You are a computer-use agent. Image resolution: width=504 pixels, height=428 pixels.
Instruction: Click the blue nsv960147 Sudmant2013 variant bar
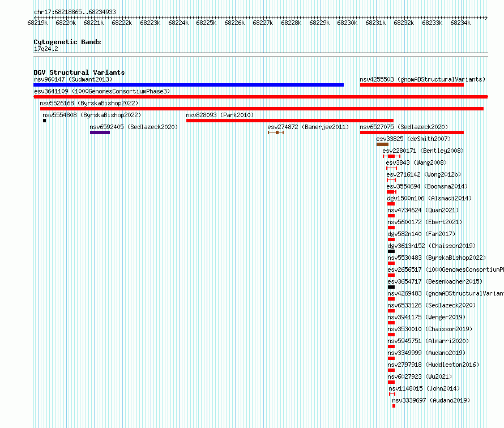pyautogui.click(x=189, y=85)
